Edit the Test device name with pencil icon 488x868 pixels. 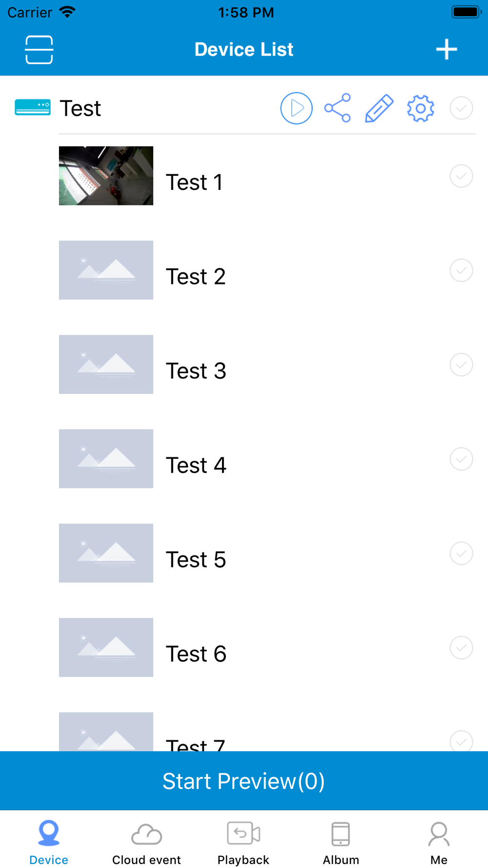(379, 108)
